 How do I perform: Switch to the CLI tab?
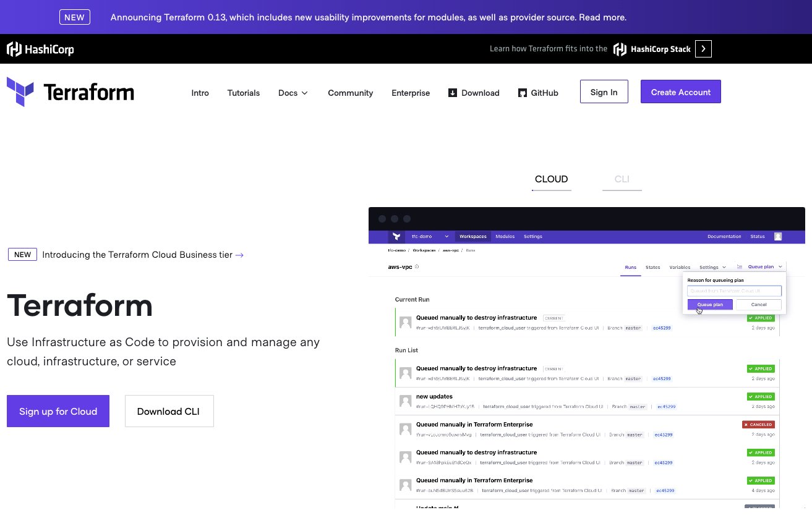click(622, 179)
